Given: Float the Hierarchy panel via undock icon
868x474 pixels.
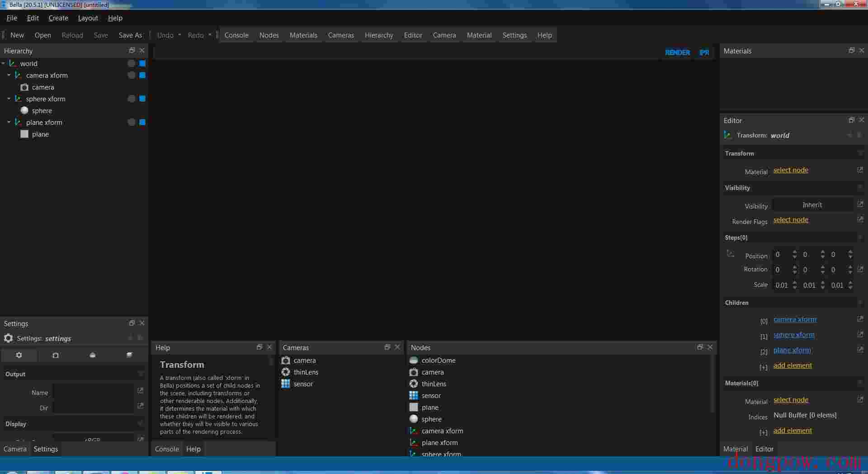Looking at the screenshot, I should pyautogui.click(x=132, y=50).
